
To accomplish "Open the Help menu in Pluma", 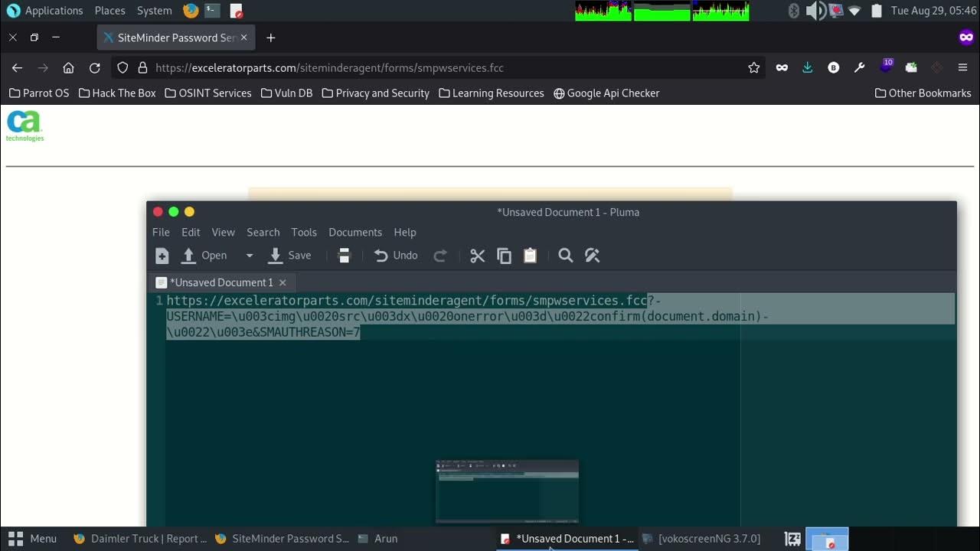I will (405, 232).
